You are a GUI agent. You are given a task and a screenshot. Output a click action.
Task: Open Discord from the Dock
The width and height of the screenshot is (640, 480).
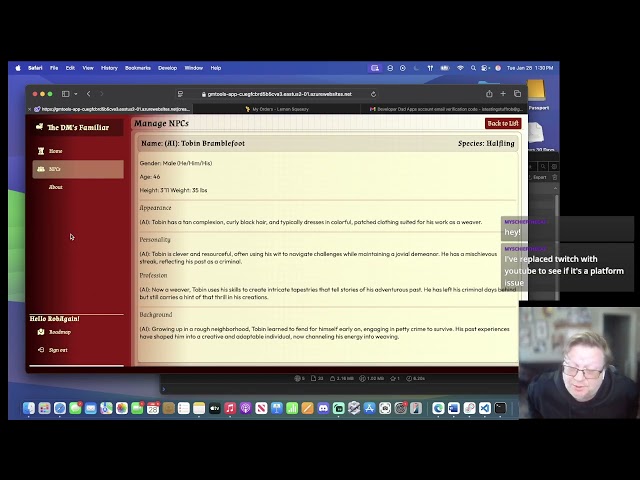(x=323, y=408)
